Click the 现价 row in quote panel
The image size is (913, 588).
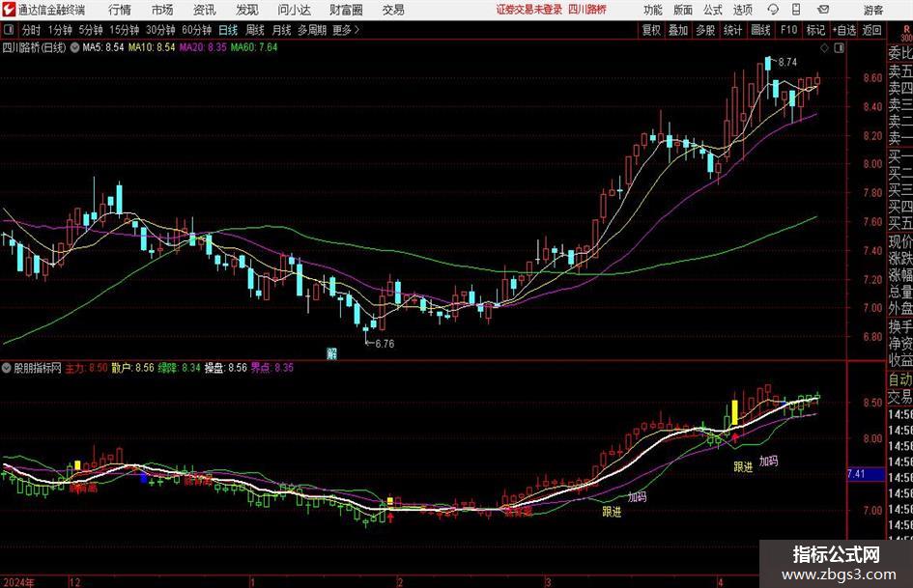[x=899, y=241]
